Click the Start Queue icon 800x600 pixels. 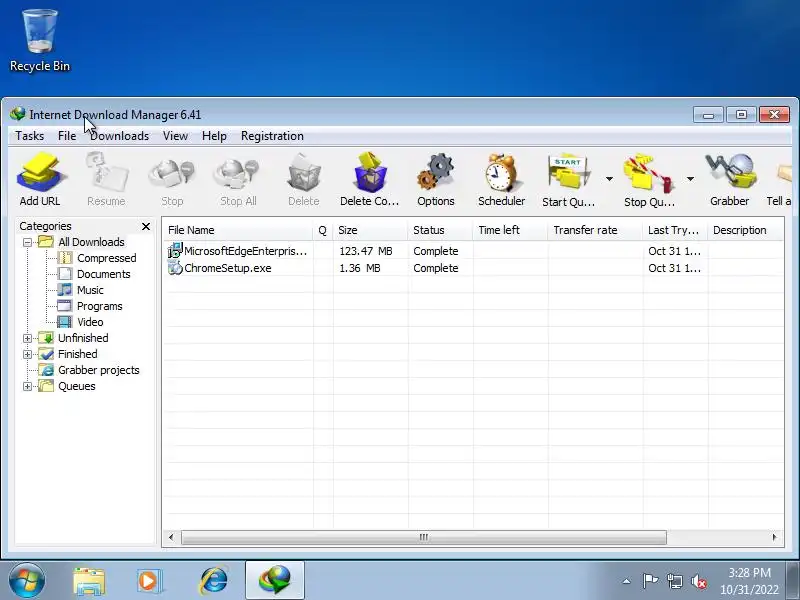pyautogui.click(x=568, y=173)
